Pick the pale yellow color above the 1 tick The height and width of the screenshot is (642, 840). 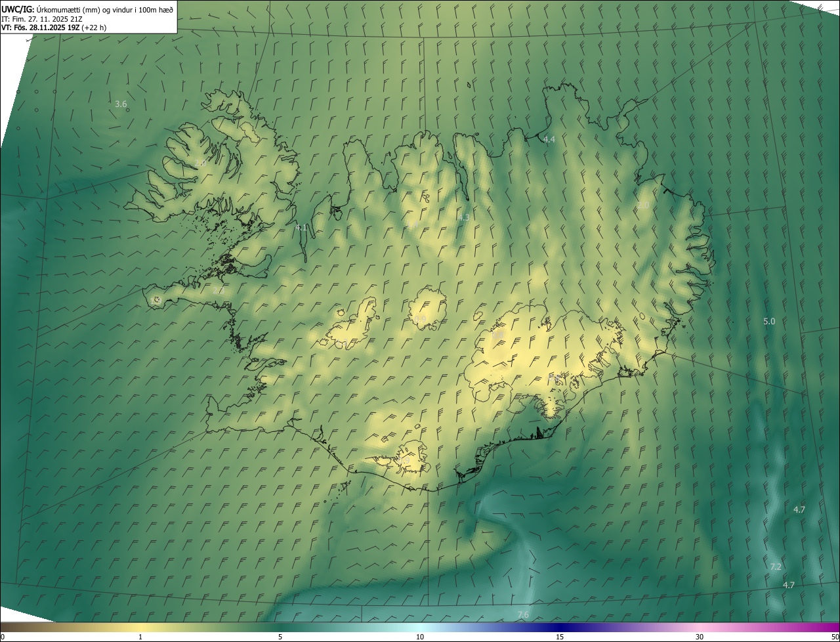(x=140, y=627)
